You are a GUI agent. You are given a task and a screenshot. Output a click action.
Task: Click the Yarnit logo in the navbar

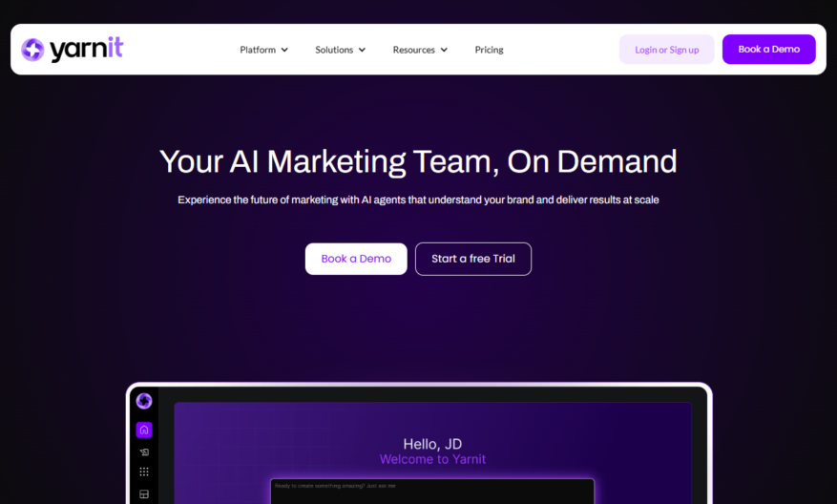tap(73, 49)
